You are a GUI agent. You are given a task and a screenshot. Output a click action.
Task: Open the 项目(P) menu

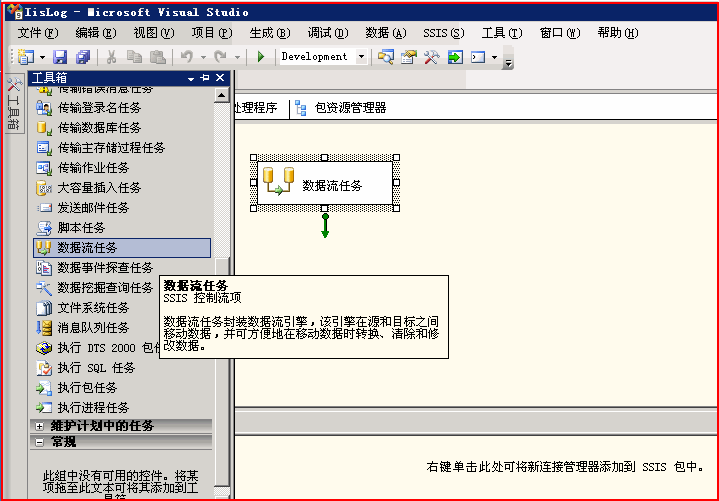pyautogui.click(x=212, y=33)
